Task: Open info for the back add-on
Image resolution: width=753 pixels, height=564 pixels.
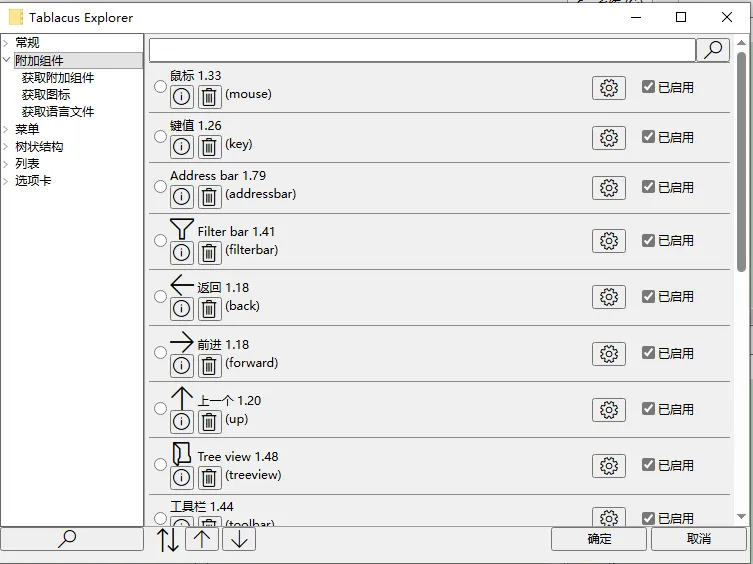Action: (182, 308)
